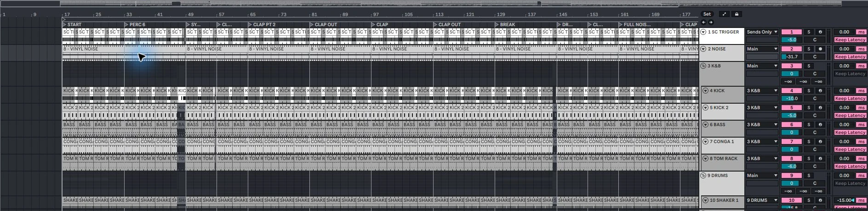
Task: Arm the 5 KICK 2 track for recording
Action: [820, 108]
